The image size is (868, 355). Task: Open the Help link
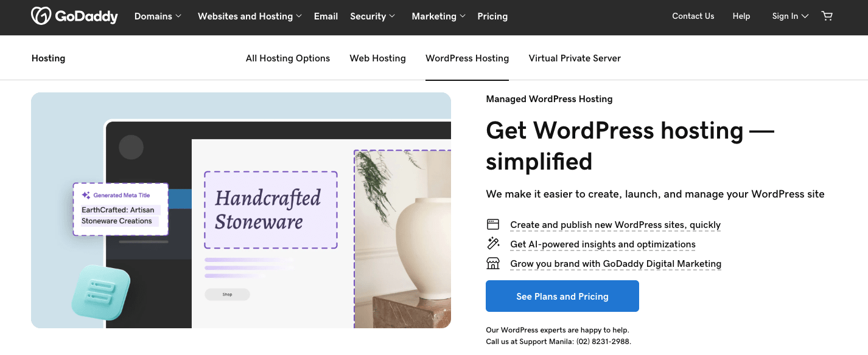pyautogui.click(x=741, y=16)
